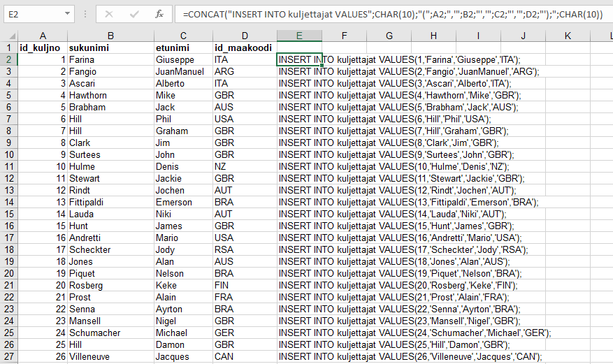Screen dimensions: 613x364
Task: Click the etunimi header cell
Action: (x=183, y=48)
